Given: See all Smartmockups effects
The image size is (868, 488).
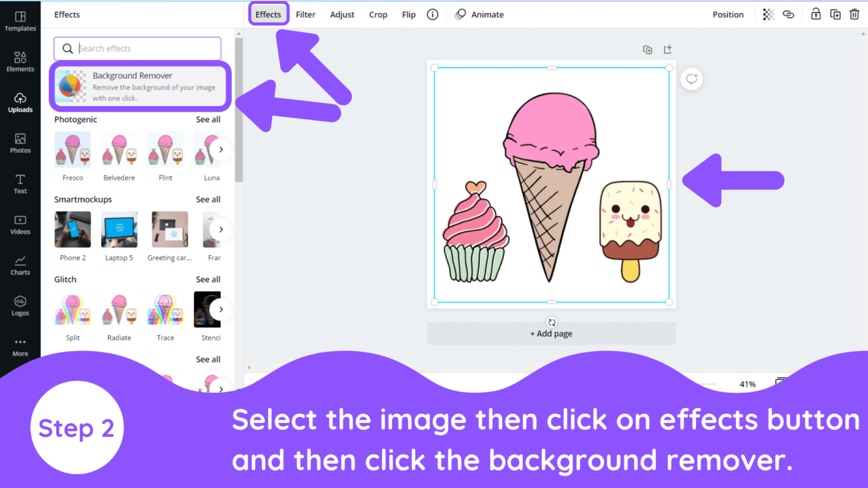Looking at the screenshot, I should tap(208, 200).
